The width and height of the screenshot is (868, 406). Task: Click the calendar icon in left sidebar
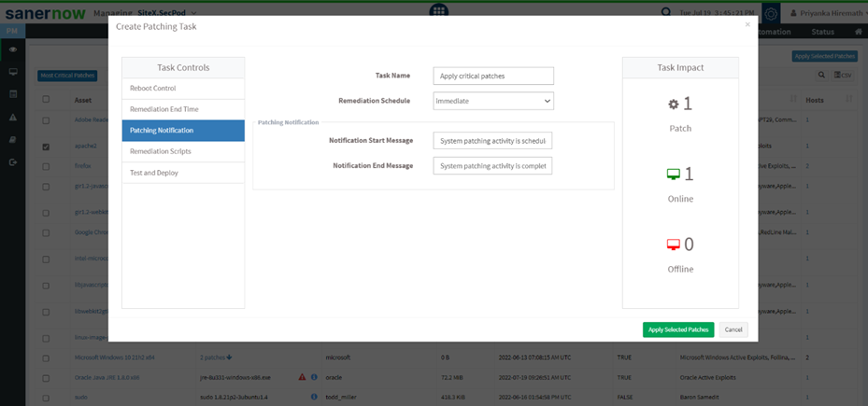(13, 94)
